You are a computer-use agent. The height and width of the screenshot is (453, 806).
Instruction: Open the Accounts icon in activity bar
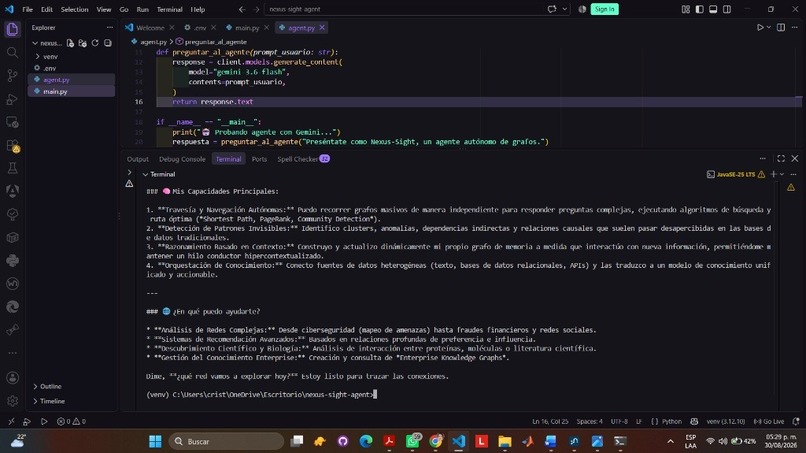pyautogui.click(x=12, y=377)
